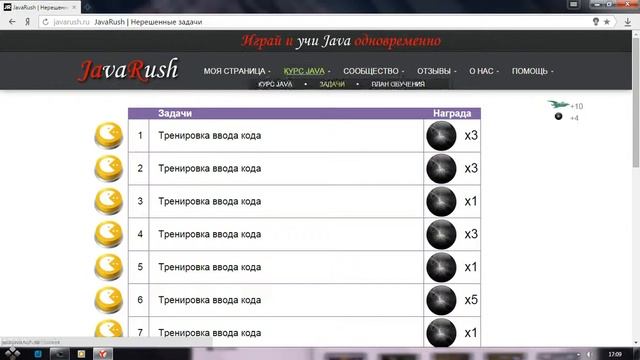Click the dark matter orb in row 6
This screenshot has height=360, width=640.
(441, 300)
